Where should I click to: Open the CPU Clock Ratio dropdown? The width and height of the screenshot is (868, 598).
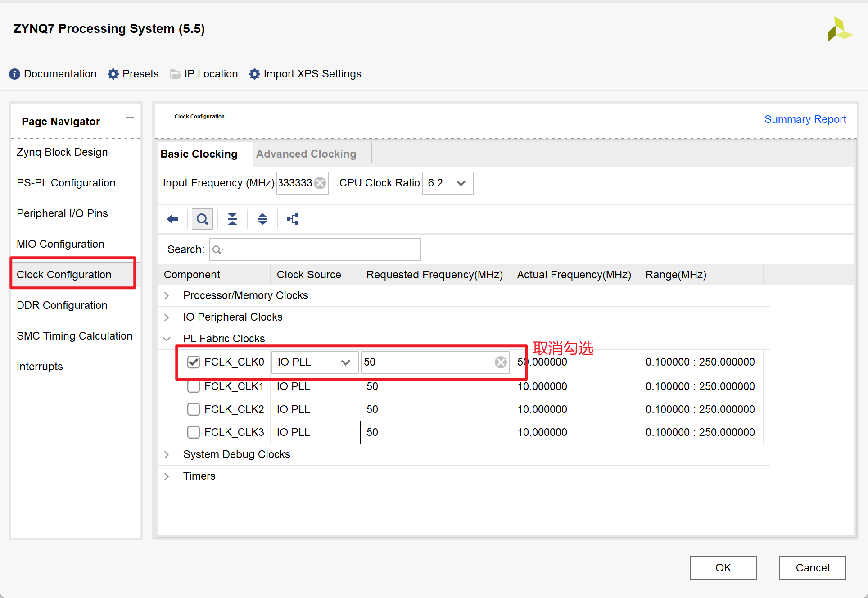tap(448, 183)
